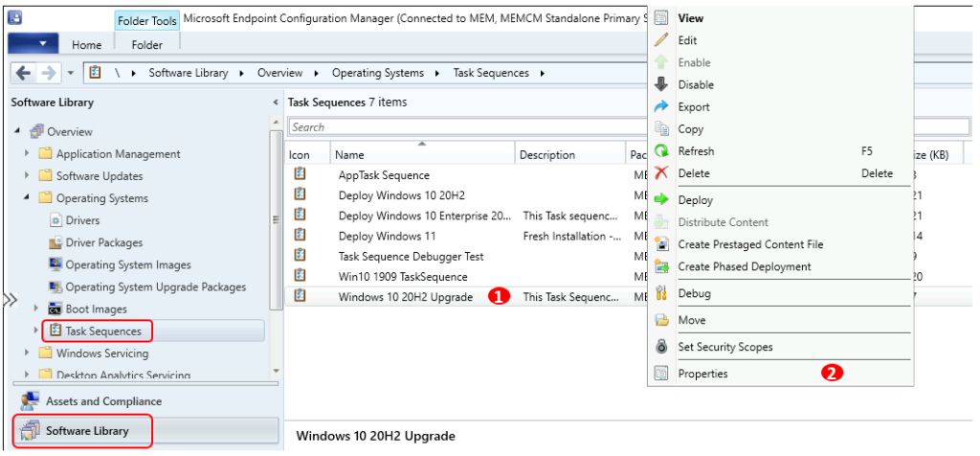Expand the Application Management node
The height and width of the screenshot is (456, 980).
(27, 153)
